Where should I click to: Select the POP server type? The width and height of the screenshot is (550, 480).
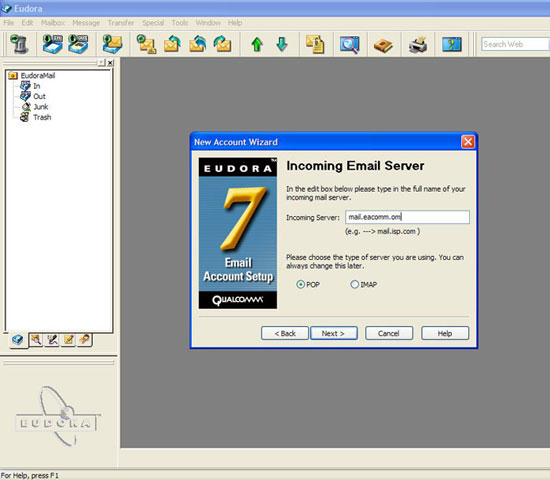(x=308, y=285)
